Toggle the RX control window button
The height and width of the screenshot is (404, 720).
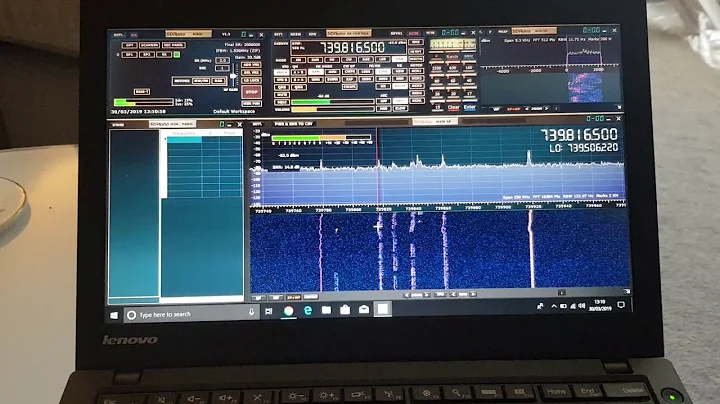point(164,55)
